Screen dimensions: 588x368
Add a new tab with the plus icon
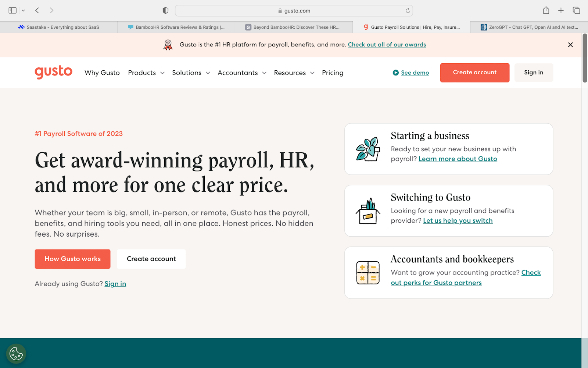(561, 10)
